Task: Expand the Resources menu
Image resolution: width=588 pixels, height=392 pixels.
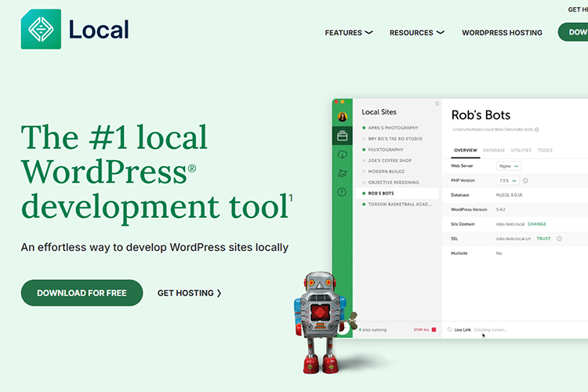Action: click(416, 33)
